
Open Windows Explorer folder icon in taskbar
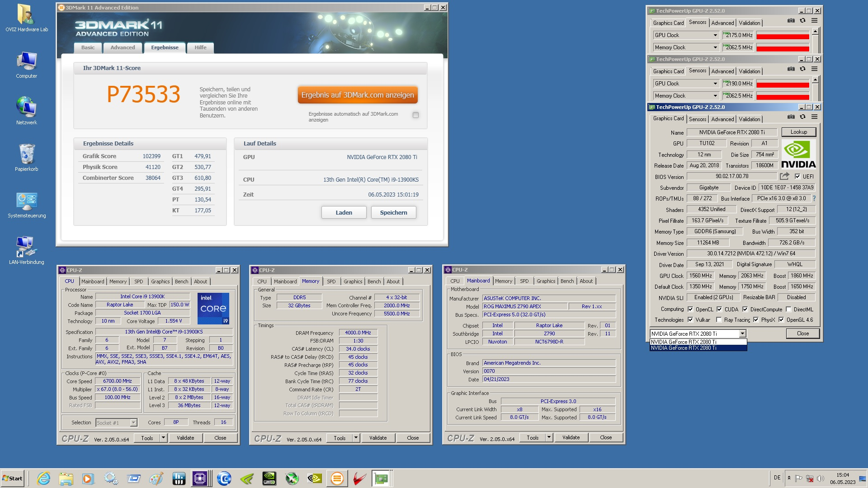tap(66, 479)
